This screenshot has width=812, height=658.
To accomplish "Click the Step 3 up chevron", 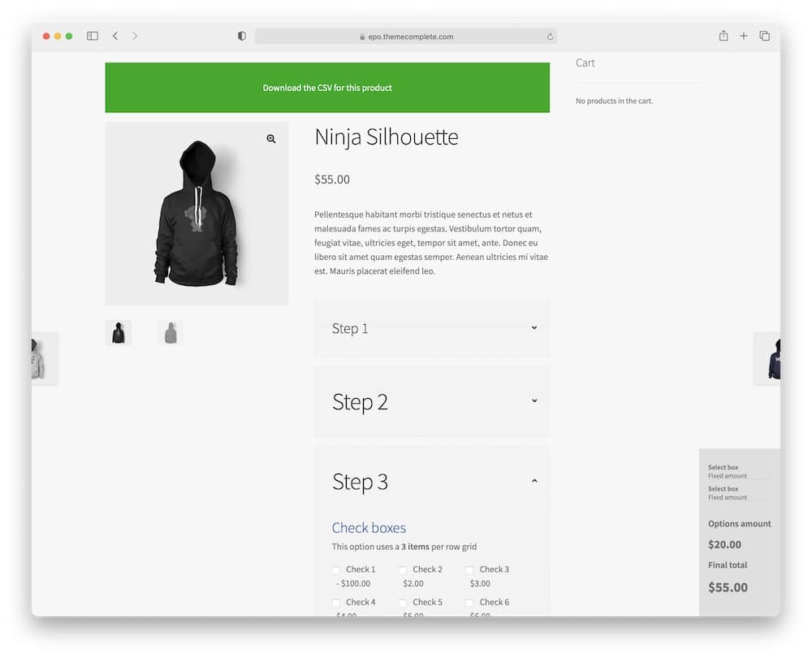I will pos(534,481).
